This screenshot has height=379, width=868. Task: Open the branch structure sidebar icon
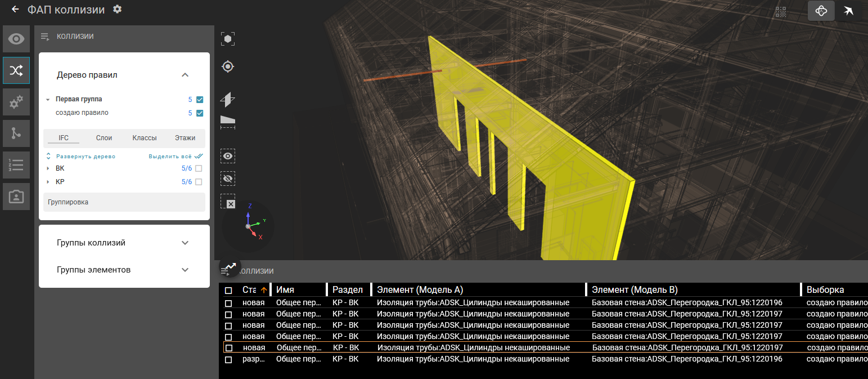click(16, 133)
